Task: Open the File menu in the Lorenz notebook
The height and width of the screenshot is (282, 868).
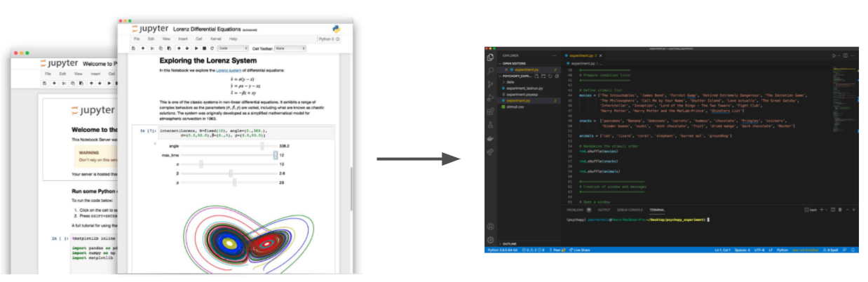Action: point(137,39)
